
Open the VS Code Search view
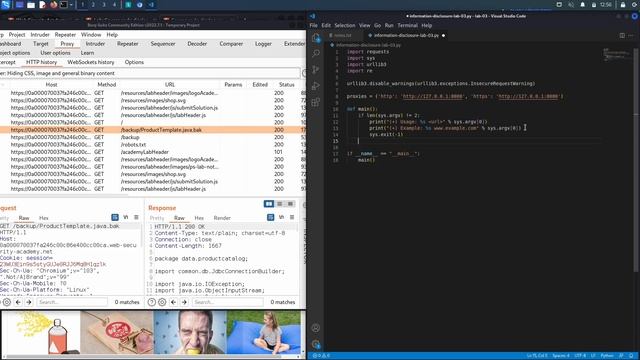316,53
